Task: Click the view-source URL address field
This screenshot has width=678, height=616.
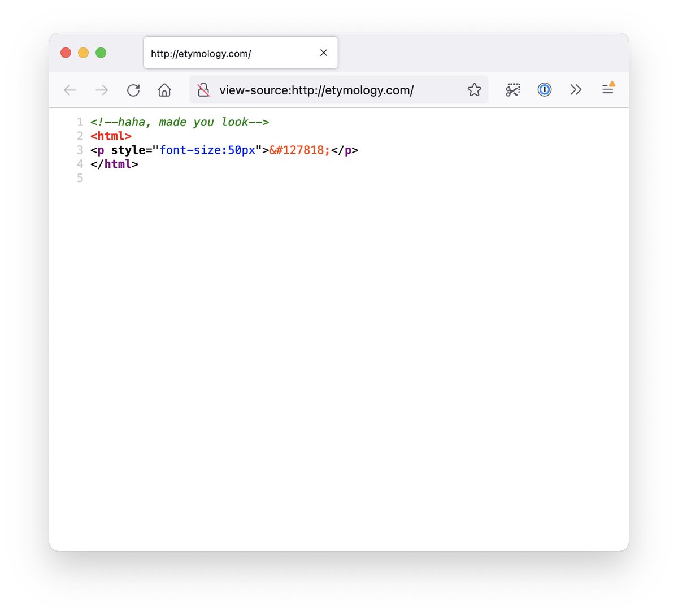Action: tap(339, 90)
